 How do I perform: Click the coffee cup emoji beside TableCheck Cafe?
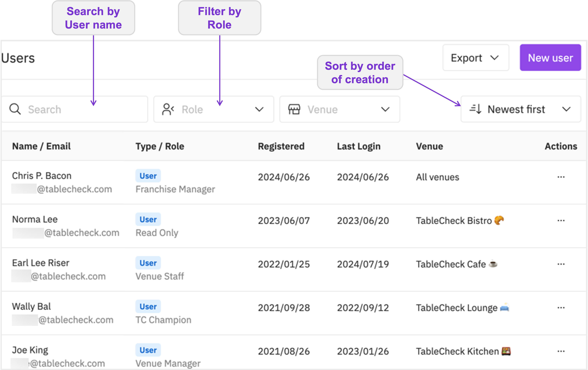click(x=493, y=264)
